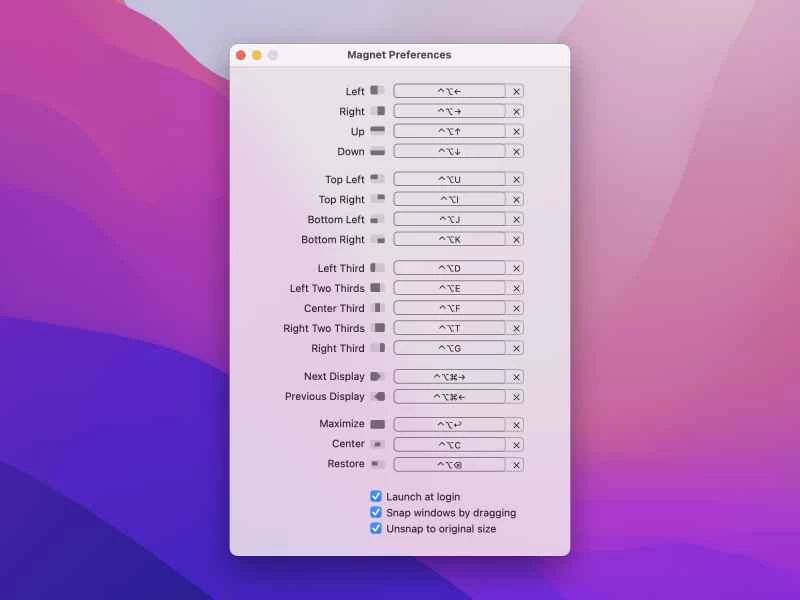Select the Up snap position icon
This screenshot has height=600, width=800.
(x=377, y=131)
